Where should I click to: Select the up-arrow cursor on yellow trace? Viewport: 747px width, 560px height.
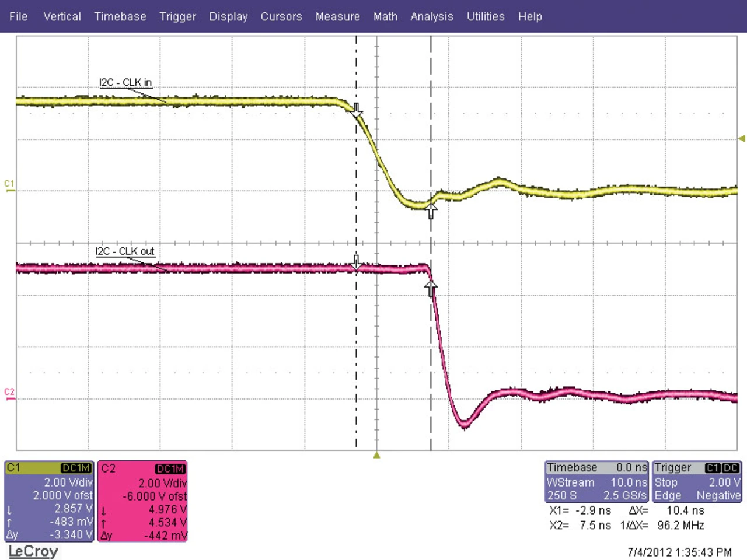tap(431, 210)
